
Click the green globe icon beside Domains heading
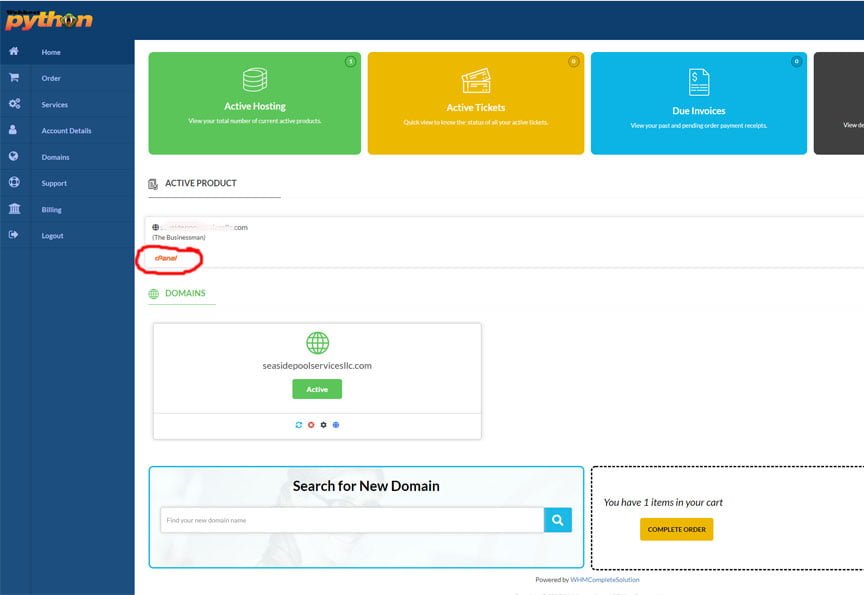[154, 294]
